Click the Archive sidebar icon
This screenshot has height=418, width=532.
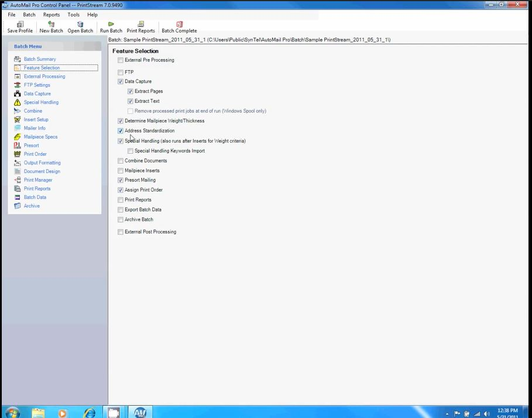point(17,206)
